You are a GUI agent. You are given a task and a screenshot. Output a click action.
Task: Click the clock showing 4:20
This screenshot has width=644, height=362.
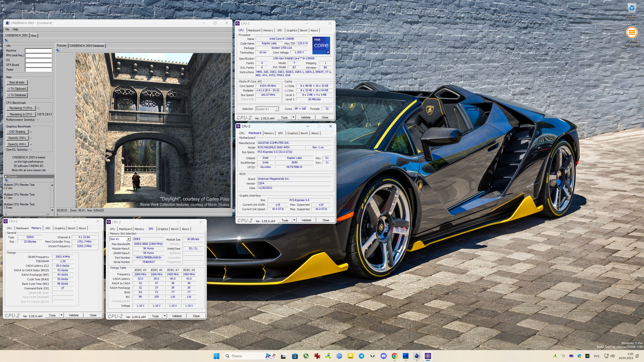(626, 356)
